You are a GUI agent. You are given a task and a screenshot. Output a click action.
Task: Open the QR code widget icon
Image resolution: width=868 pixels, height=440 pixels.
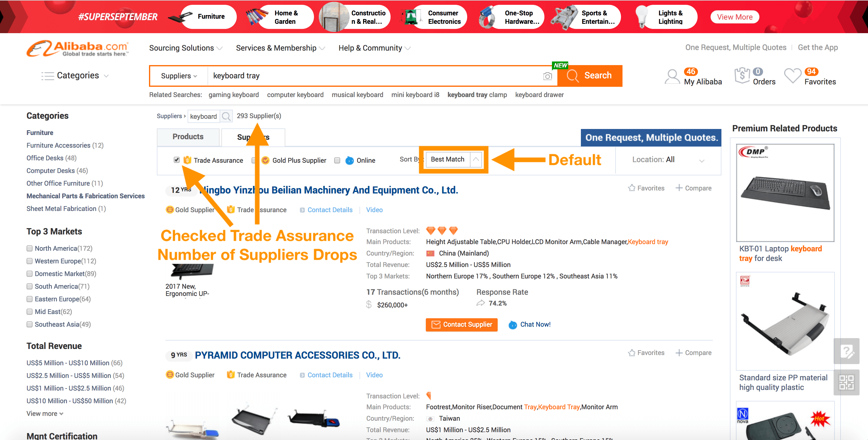point(846,382)
